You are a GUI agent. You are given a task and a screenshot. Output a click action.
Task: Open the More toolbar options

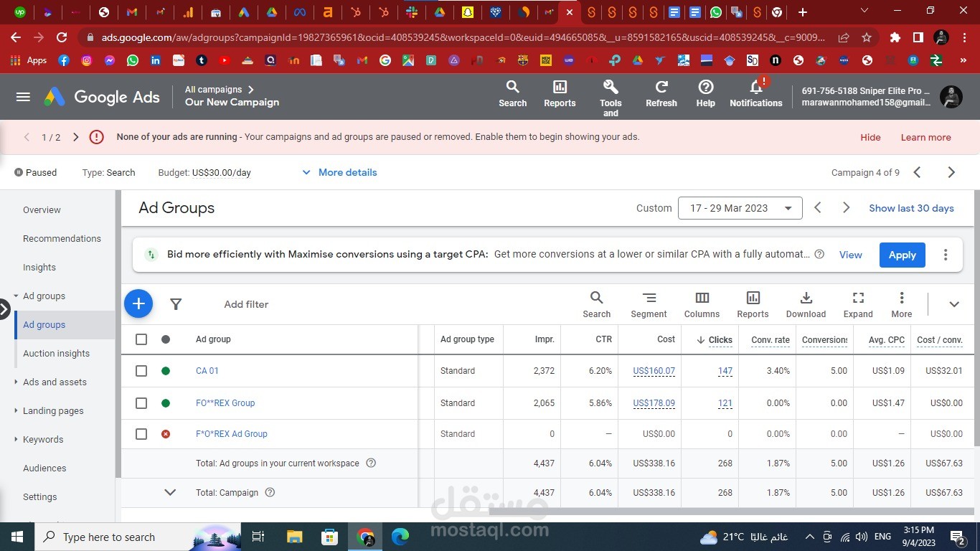(902, 304)
